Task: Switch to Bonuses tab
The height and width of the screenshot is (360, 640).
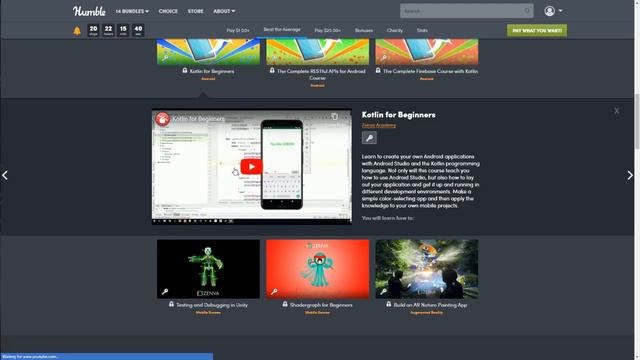Action: click(x=364, y=30)
